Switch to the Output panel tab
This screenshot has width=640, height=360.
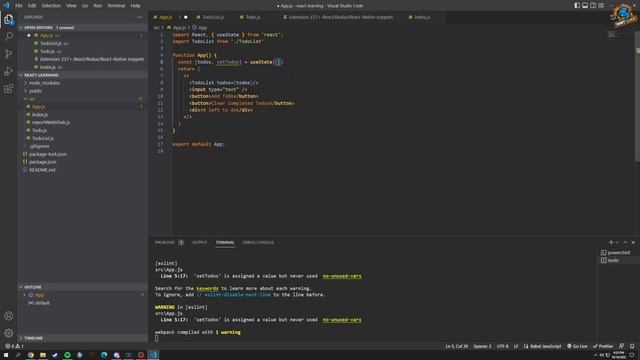pyautogui.click(x=200, y=242)
